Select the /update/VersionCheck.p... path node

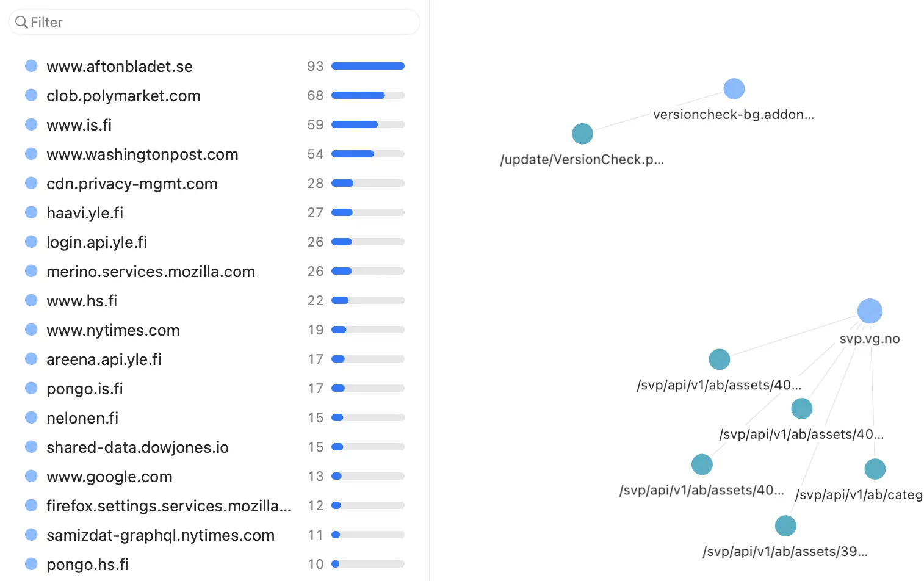coord(582,134)
